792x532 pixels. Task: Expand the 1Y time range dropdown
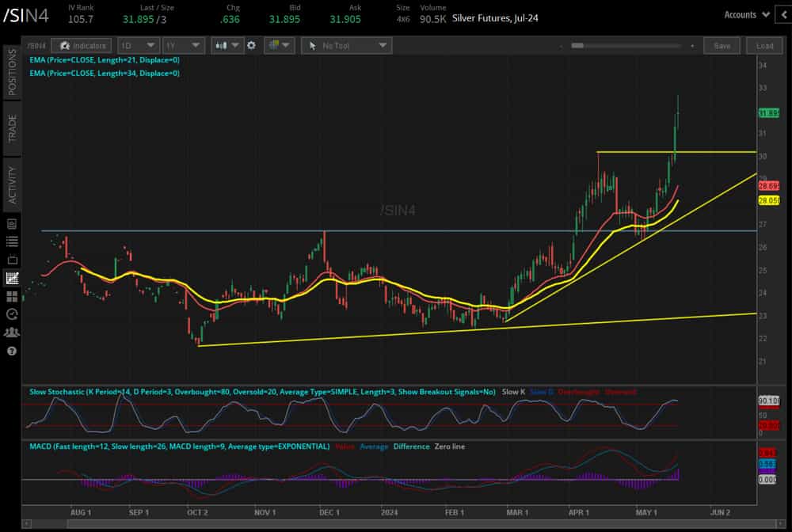click(x=184, y=45)
